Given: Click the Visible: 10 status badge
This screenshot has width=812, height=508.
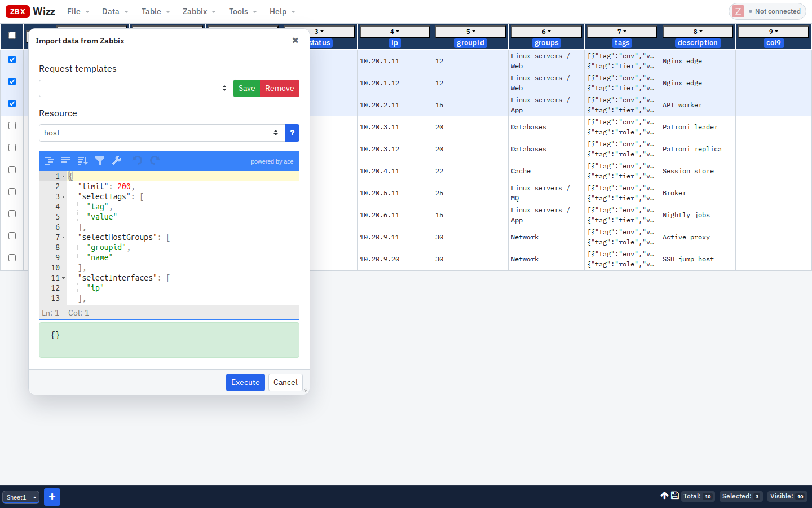Looking at the screenshot, I should pos(787,496).
